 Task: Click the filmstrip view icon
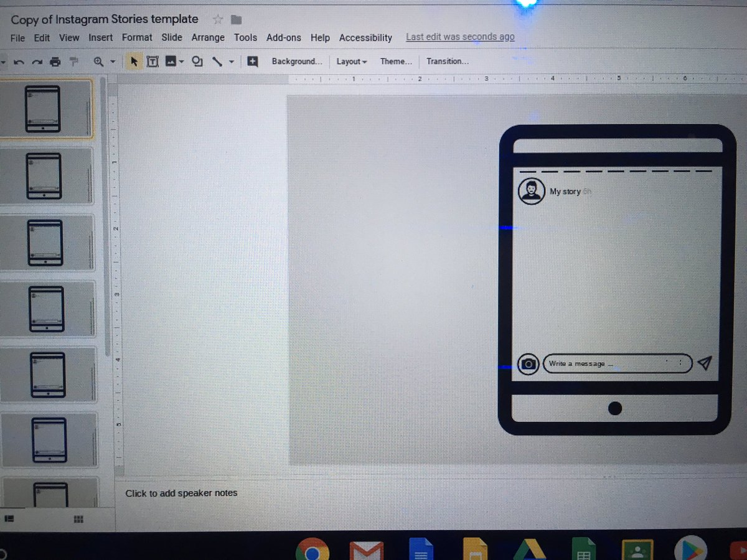[9, 518]
